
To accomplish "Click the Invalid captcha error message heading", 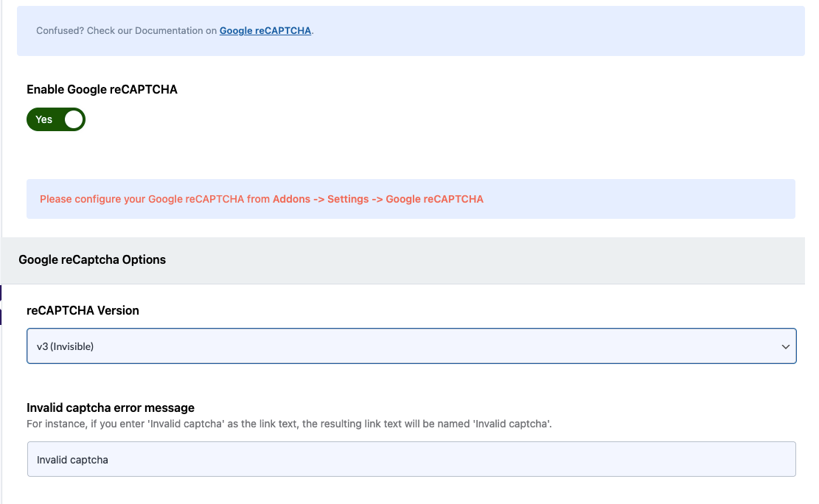I will (111, 408).
